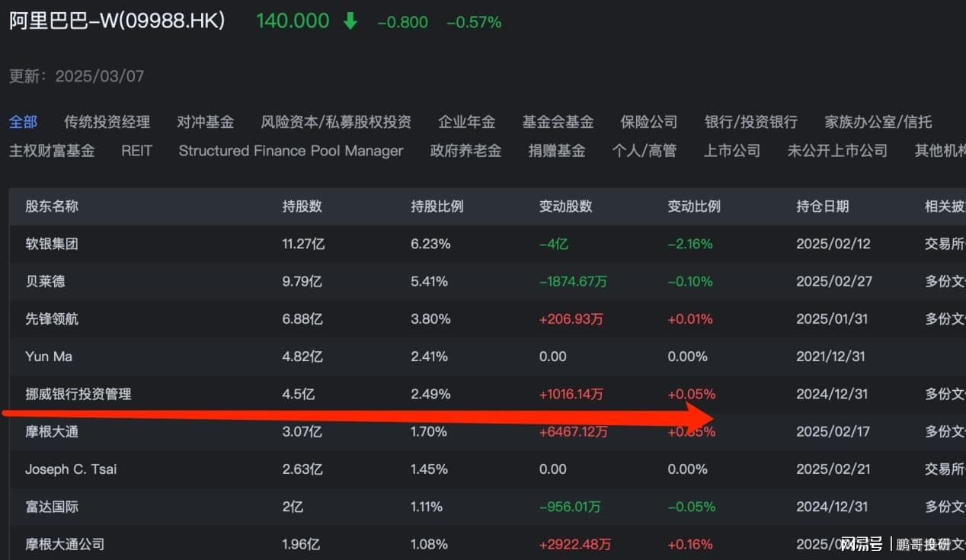
Task: Select the 个人/高管 filter
Action: click(645, 151)
